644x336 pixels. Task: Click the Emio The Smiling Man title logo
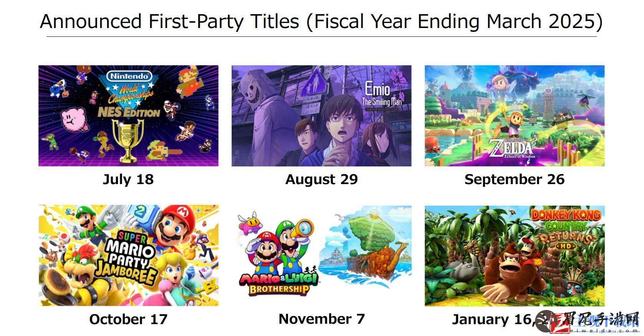382,95
